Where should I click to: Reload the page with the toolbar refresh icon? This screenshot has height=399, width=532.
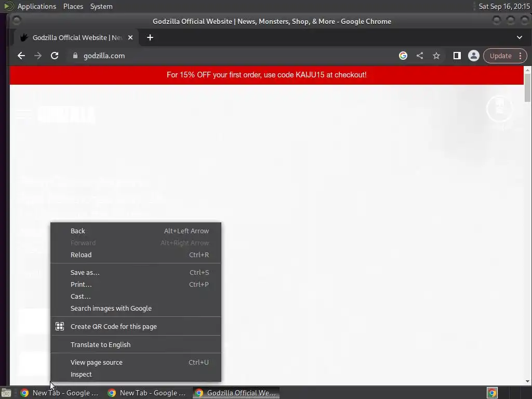[54, 56]
